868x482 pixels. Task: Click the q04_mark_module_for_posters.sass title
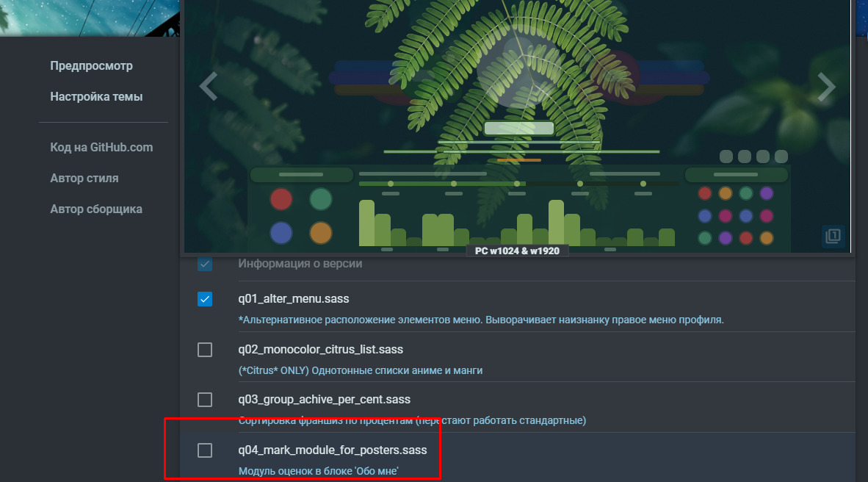pyautogui.click(x=332, y=450)
